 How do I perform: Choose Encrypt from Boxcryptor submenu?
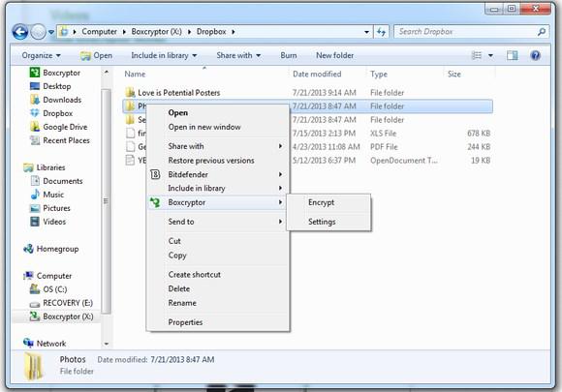321,202
